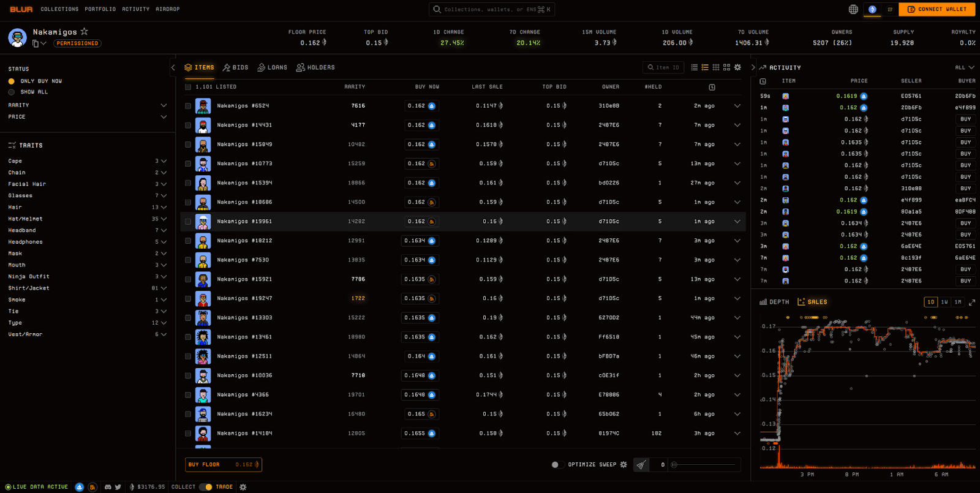Switch to the large grid view icon
This screenshot has height=493, width=980.
[726, 67]
